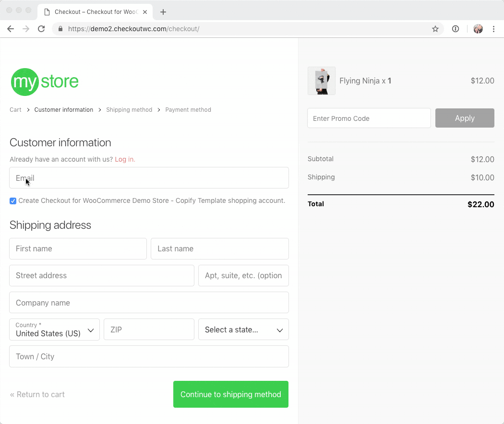This screenshot has width=504, height=424.
Task: Close the Checkout browser tab
Action: coord(145,12)
